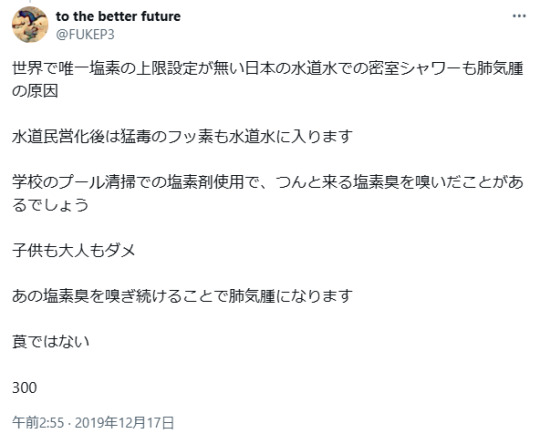Open the "to the better future" profile name
Image resolution: width=540 pixels, height=444 pixels.
tap(118, 16)
